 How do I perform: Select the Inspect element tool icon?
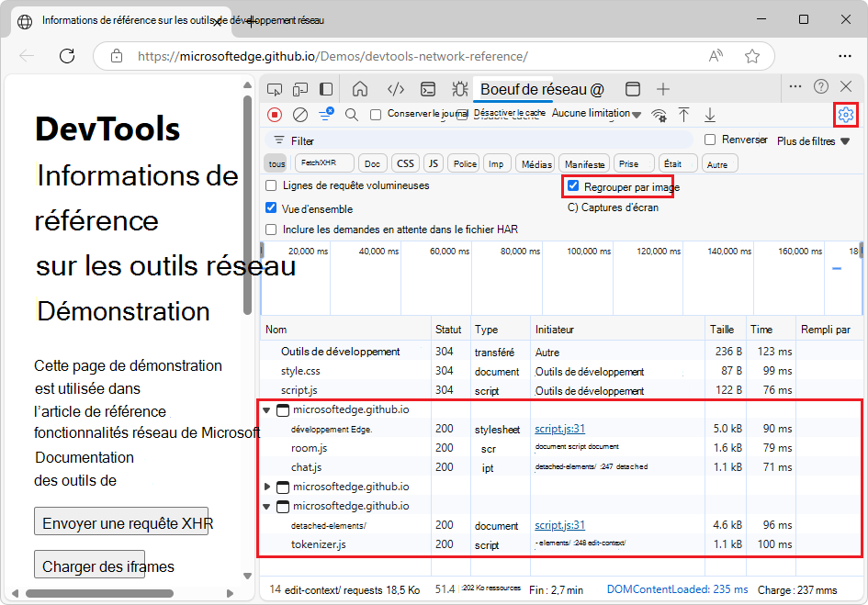(x=274, y=89)
